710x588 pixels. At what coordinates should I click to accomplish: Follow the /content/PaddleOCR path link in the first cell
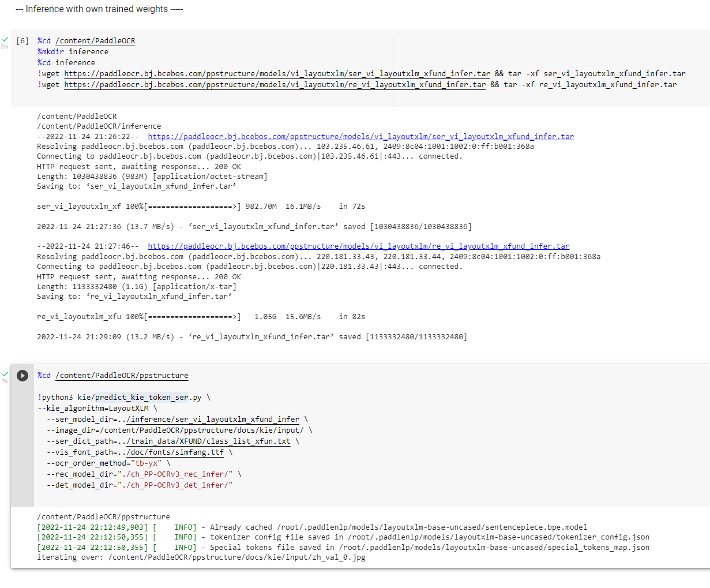[x=96, y=40]
